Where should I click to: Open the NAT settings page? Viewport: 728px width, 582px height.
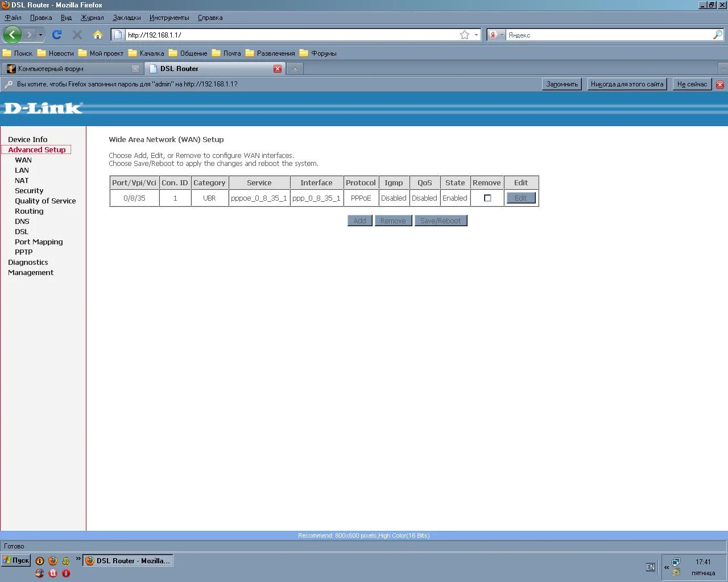click(x=22, y=180)
